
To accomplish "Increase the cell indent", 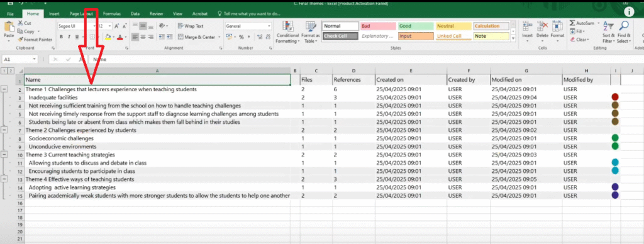I will 169,37.
